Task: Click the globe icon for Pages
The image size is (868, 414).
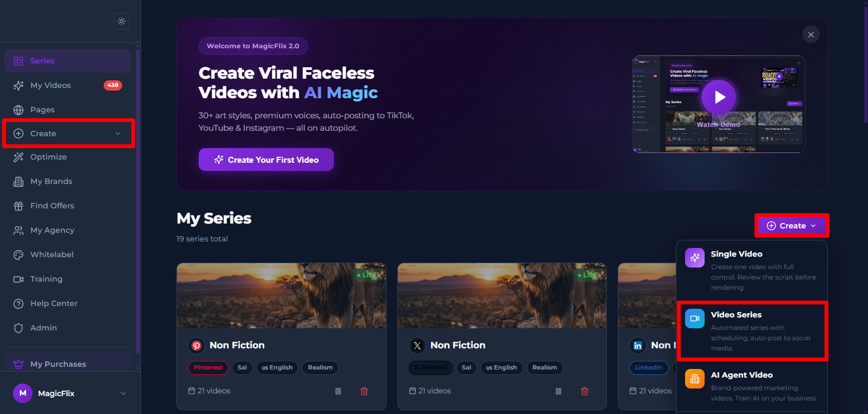Action: point(18,110)
